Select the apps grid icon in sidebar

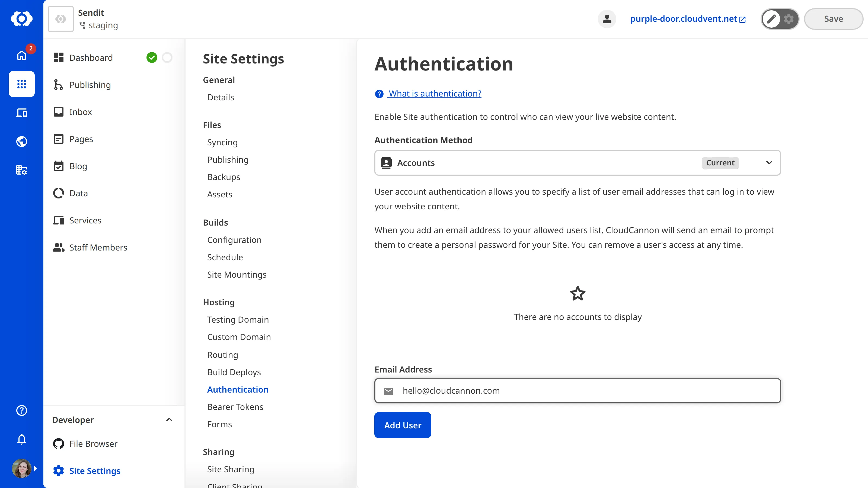(x=22, y=84)
